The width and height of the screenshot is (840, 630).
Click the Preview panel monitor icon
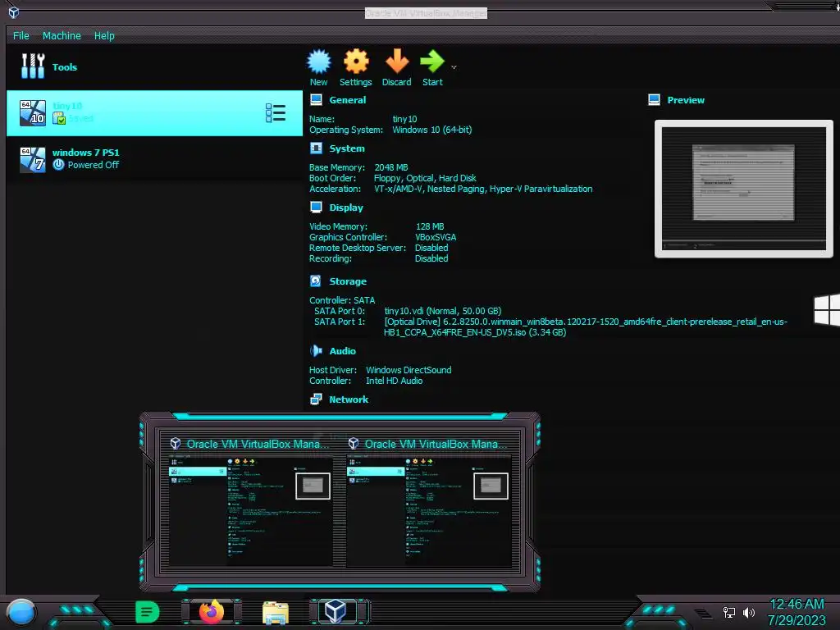pos(654,99)
